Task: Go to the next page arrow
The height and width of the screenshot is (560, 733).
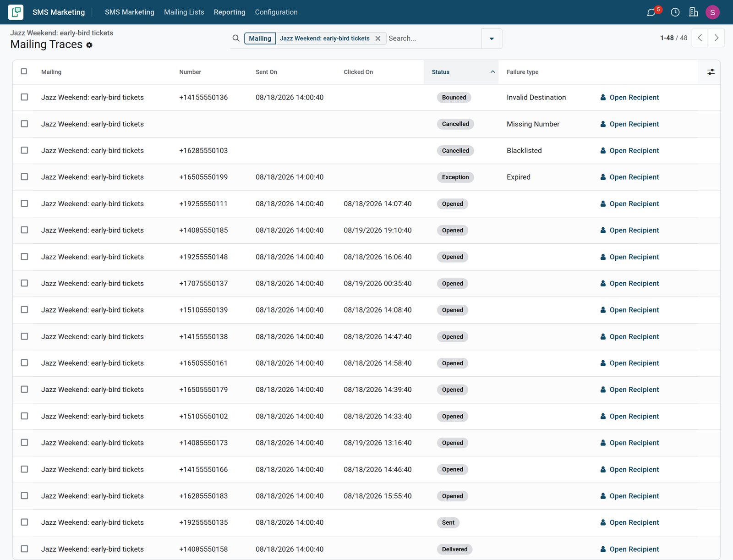Action: 716,38
